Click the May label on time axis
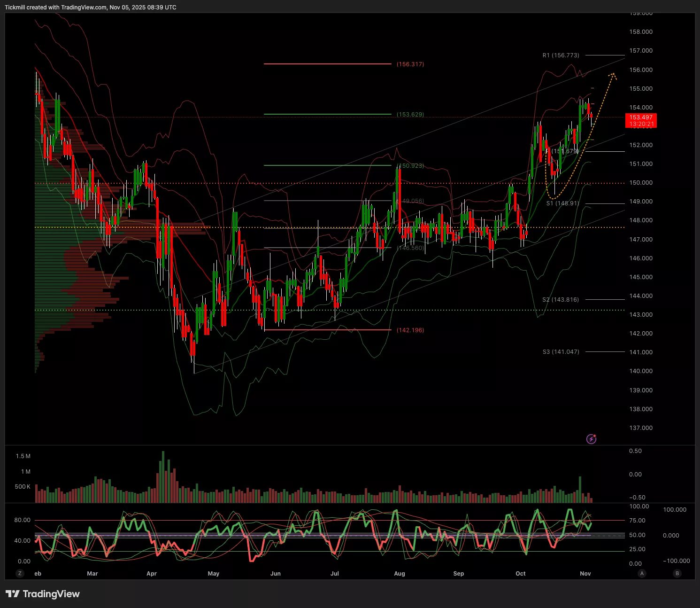This screenshot has width=700, height=608. 214,574
